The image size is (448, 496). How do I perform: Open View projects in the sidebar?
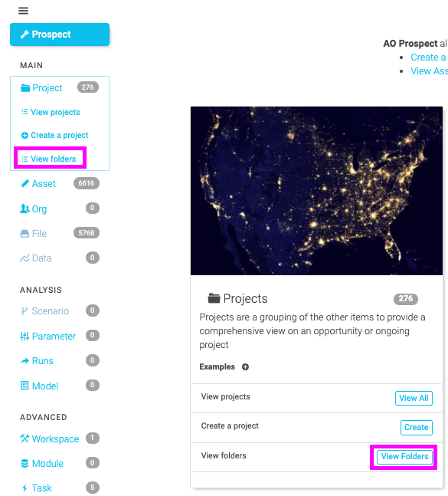point(51,112)
